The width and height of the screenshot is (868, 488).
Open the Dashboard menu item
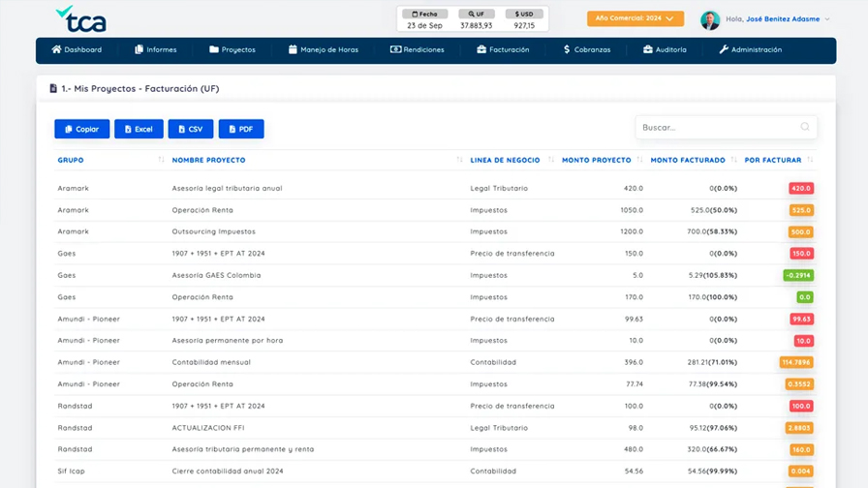pos(77,49)
